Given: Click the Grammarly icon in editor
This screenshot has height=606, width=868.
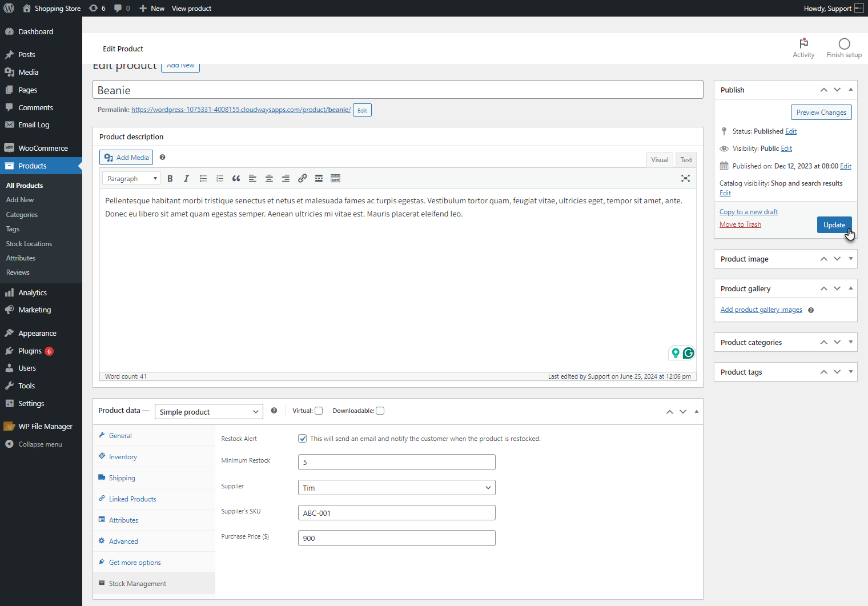Looking at the screenshot, I should tap(689, 353).
